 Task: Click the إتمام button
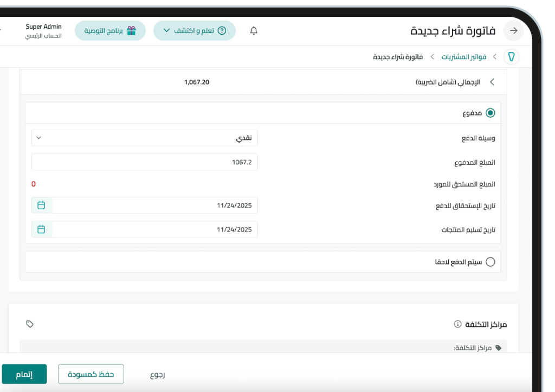point(24,374)
